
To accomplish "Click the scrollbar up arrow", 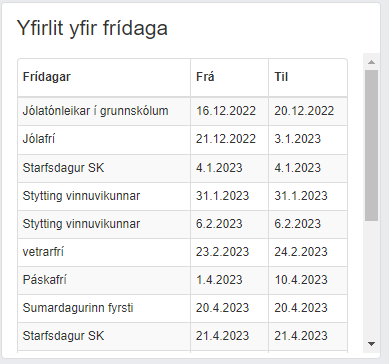I will pyautogui.click(x=371, y=62).
